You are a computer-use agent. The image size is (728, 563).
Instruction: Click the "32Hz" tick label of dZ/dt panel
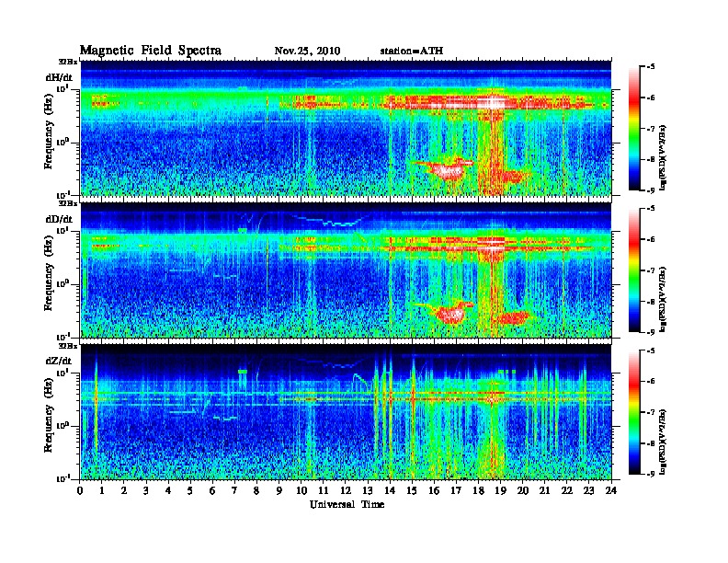[x=68, y=346]
